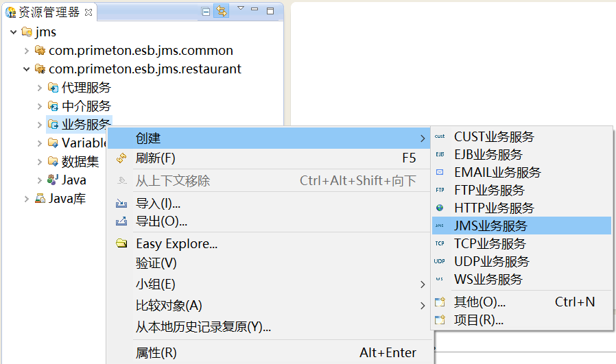
Task: Click the Java库 library icon
Action: click(x=40, y=198)
